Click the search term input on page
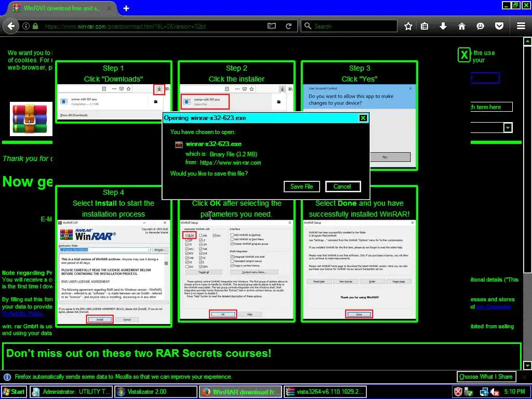This screenshot has height=399, width=532. (x=491, y=107)
